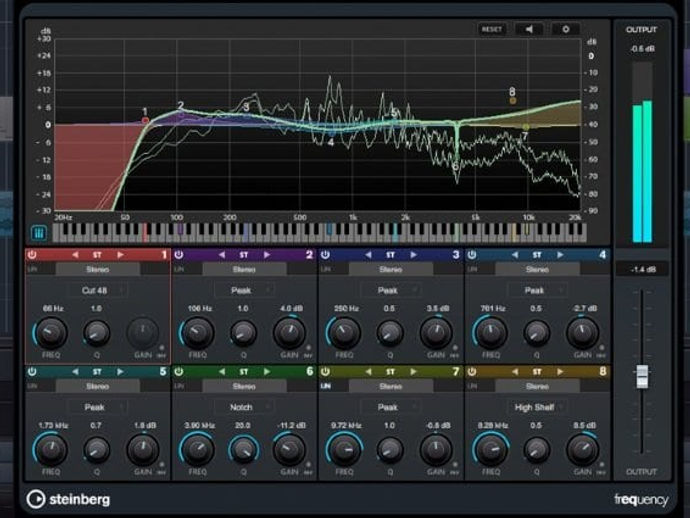Click band 6 left arrow

[x=222, y=371]
